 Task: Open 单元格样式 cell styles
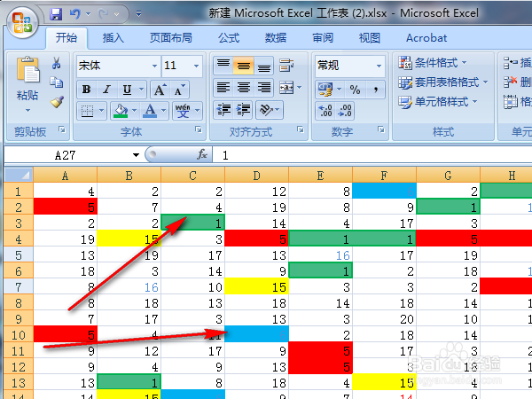tap(438, 102)
